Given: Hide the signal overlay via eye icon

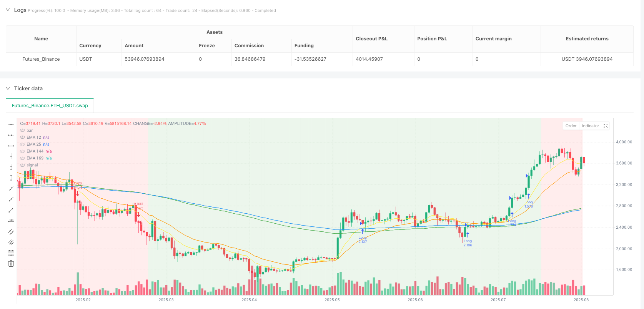Looking at the screenshot, I should tap(23, 165).
